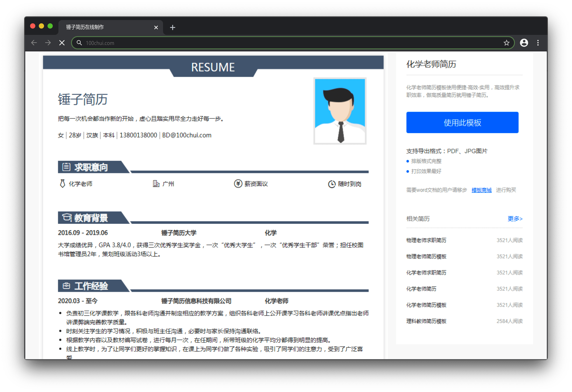Screen dimensions: 572x392
Task: Close the 锤子简历在线制作 tab
Action: (156, 27)
